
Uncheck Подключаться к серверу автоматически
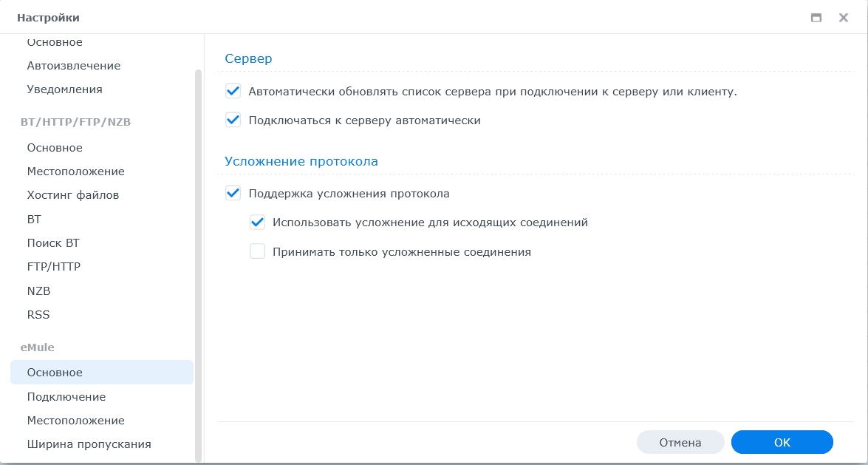233,119
